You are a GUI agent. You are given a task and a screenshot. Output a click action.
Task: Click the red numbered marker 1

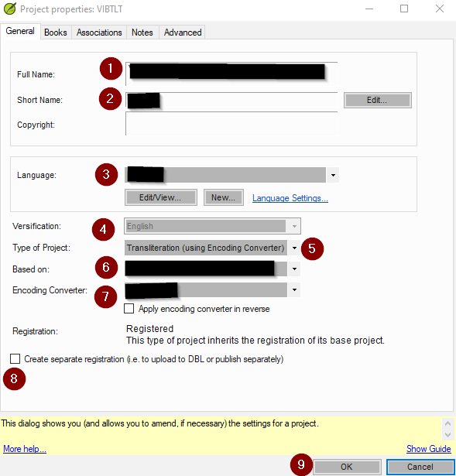(x=111, y=69)
